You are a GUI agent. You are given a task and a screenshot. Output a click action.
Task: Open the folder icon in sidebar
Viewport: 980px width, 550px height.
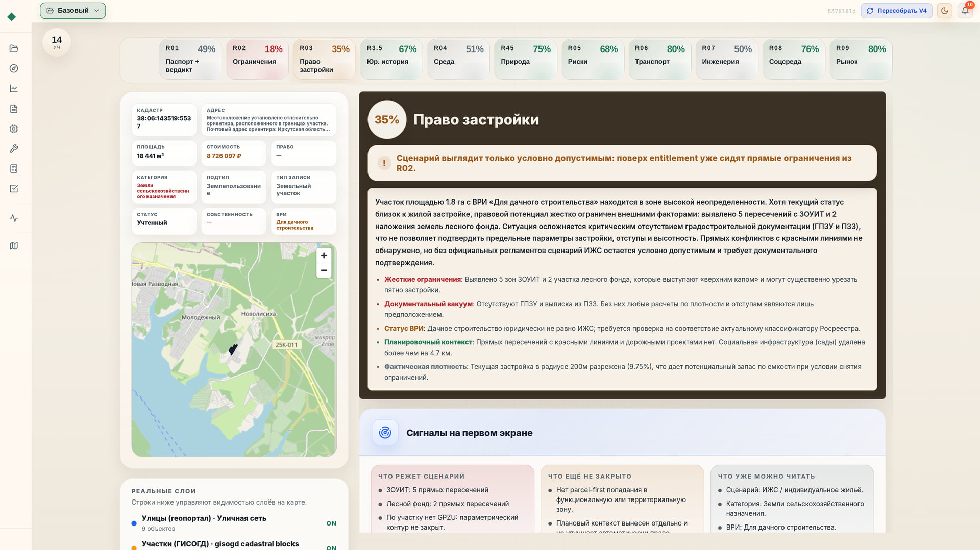click(14, 48)
